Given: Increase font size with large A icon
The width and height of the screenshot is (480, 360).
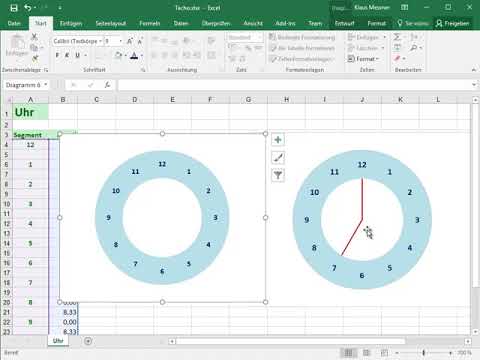Looking at the screenshot, I should point(130,41).
